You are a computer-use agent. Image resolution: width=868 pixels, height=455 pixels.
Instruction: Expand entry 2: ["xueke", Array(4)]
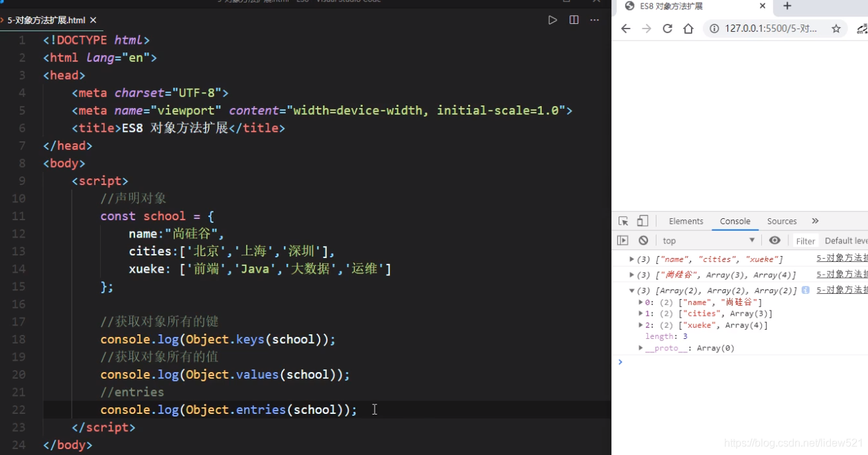641,325
